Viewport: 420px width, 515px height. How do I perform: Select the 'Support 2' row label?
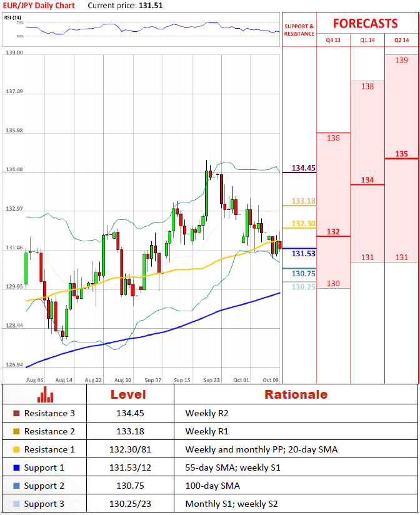point(44,486)
